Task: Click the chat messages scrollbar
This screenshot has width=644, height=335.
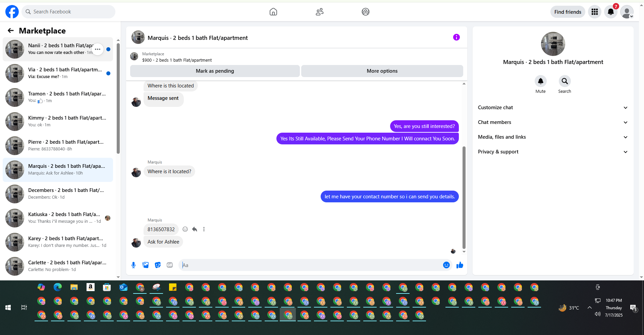Action: click(x=464, y=198)
